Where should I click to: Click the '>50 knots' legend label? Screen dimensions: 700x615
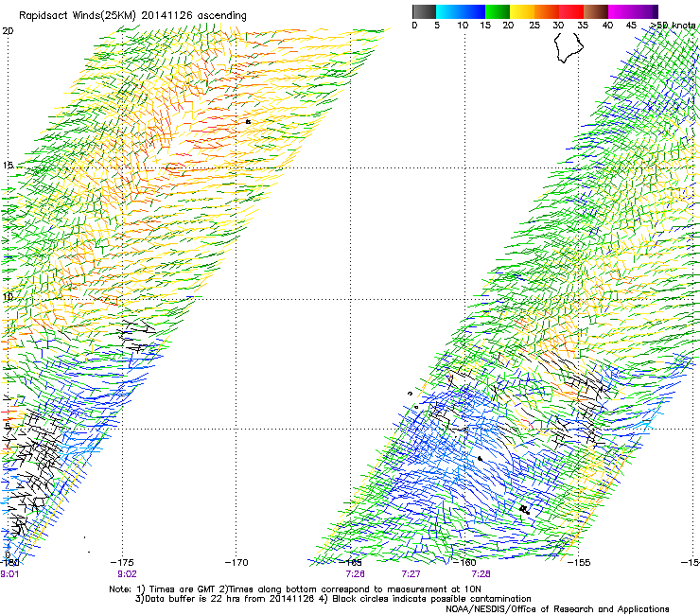(674, 26)
